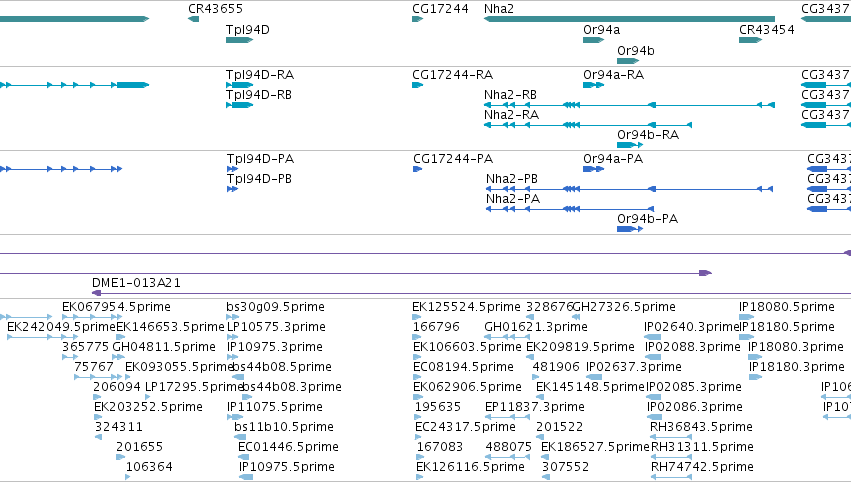
Task: Click the Or94b gene label
Action: [x=636, y=51]
